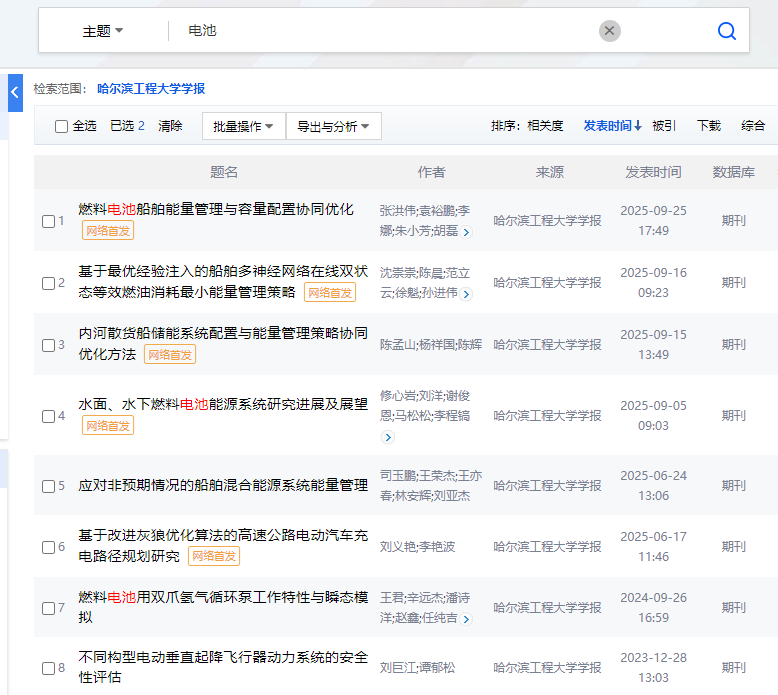778x695 pixels.
Task: Sort results by 相关度
Action: [x=545, y=126]
